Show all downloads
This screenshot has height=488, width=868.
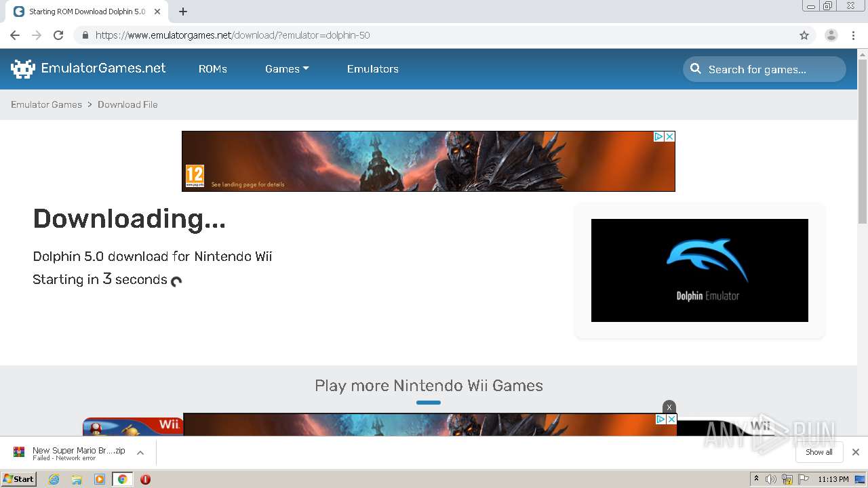pyautogui.click(x=819, y=452)
